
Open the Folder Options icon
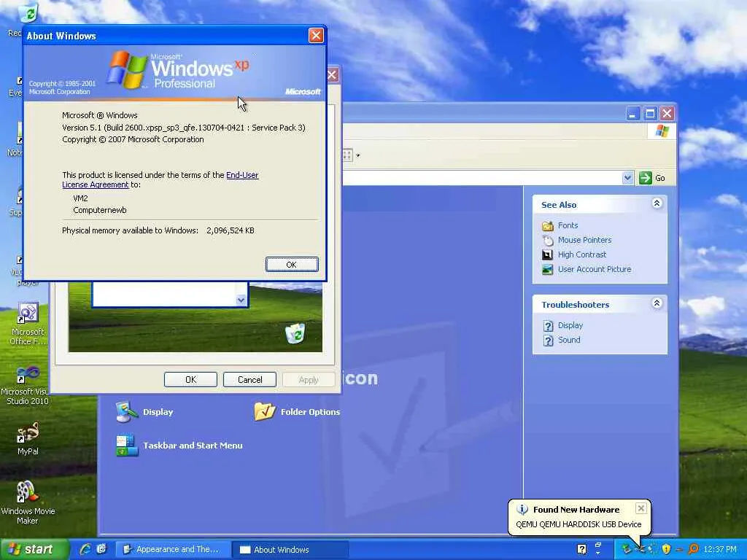pos(264,412)
